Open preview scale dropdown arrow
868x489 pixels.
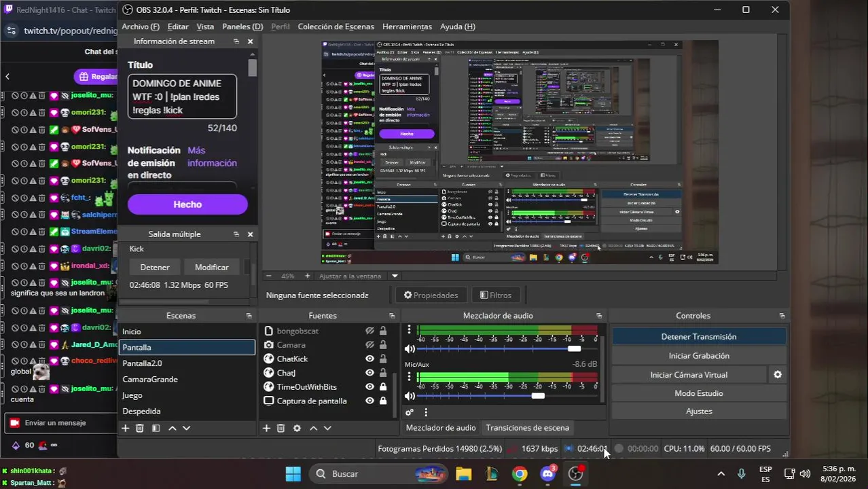pos(395,276)
